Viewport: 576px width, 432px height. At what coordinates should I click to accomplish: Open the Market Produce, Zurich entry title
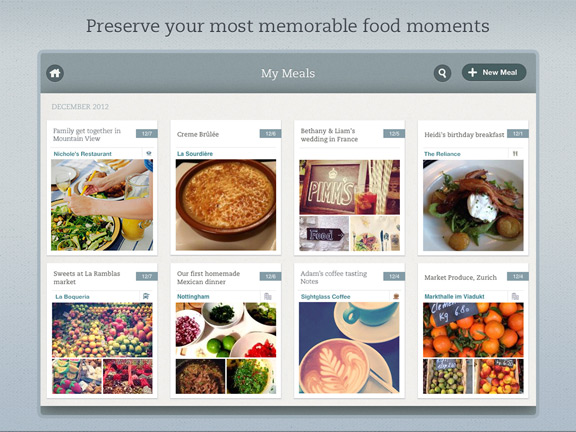[460, 277]
